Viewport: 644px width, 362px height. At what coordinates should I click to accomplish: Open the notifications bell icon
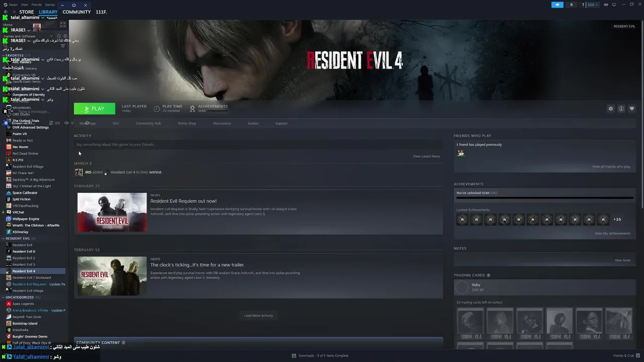tap(572, 5)
